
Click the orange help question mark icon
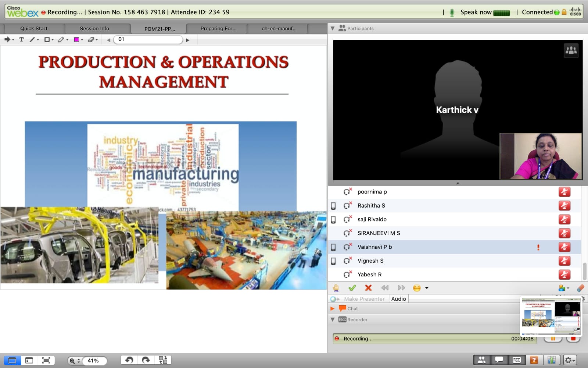click(x=534, y=360)
